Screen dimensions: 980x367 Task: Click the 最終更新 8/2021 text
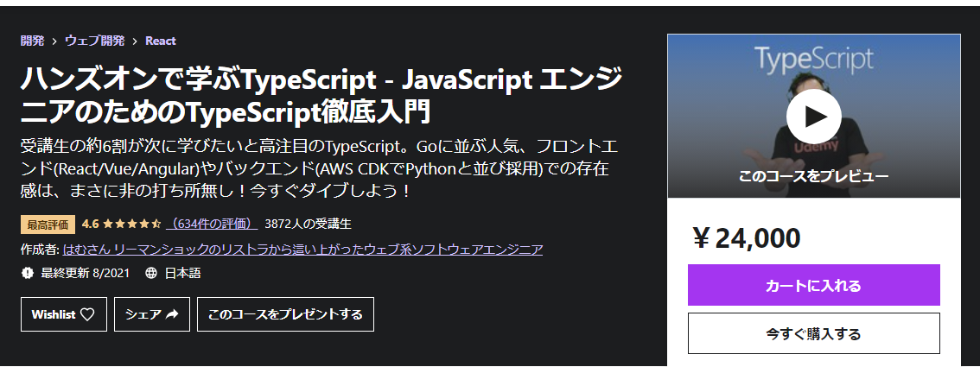pyautogui.click(x=85, y=273)
